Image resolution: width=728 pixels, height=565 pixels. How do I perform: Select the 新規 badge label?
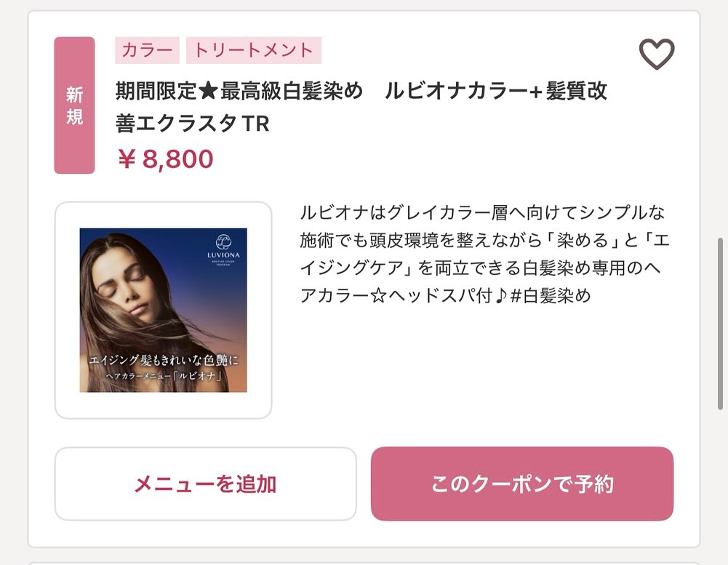coord(74,105)
